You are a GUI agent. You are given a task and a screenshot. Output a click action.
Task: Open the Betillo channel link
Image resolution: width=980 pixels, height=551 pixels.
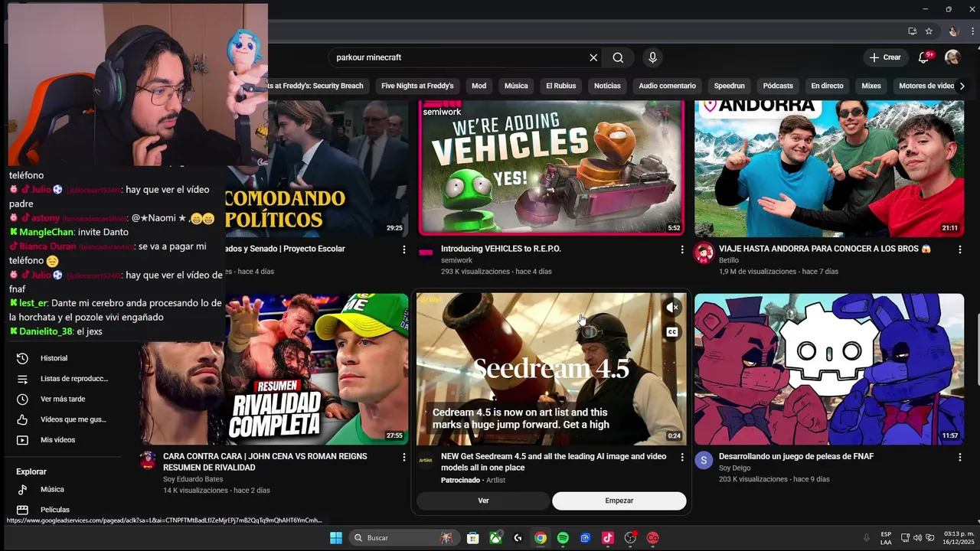(729, 260)
